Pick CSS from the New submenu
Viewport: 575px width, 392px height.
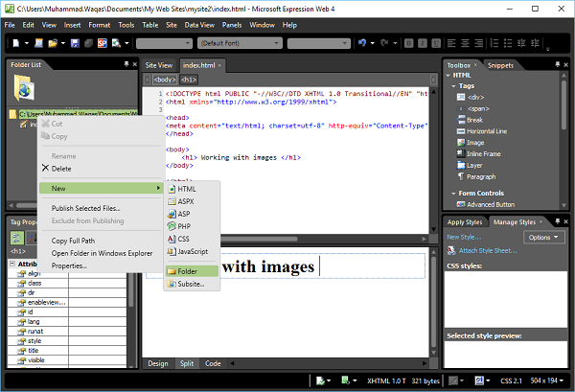tap(184, 239)
